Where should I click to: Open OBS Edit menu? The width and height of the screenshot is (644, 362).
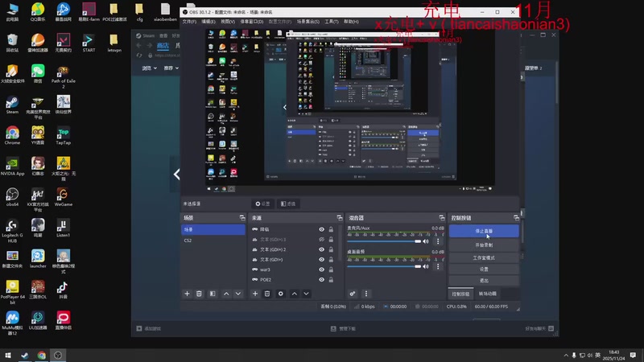pyautogui.click(x=208, y=22)
